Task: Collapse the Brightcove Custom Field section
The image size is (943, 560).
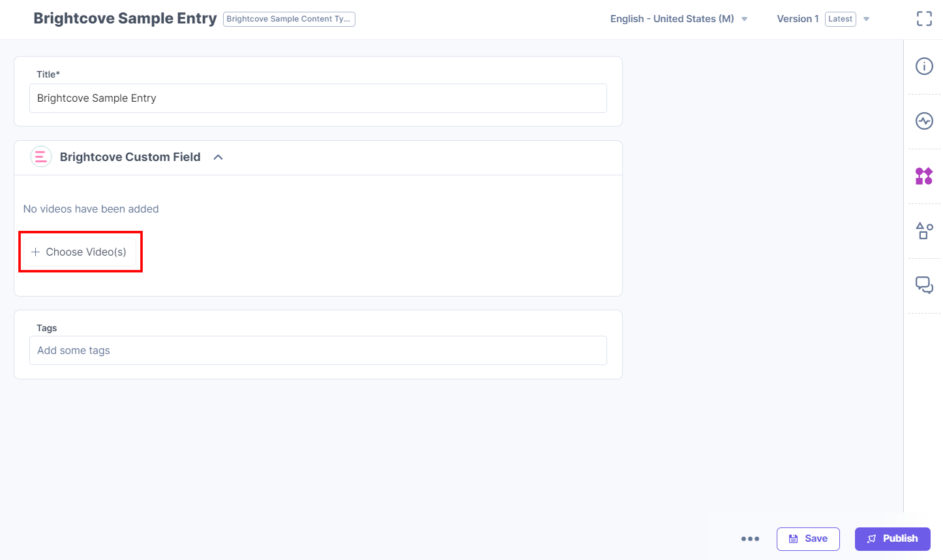Action: (218, 157)
